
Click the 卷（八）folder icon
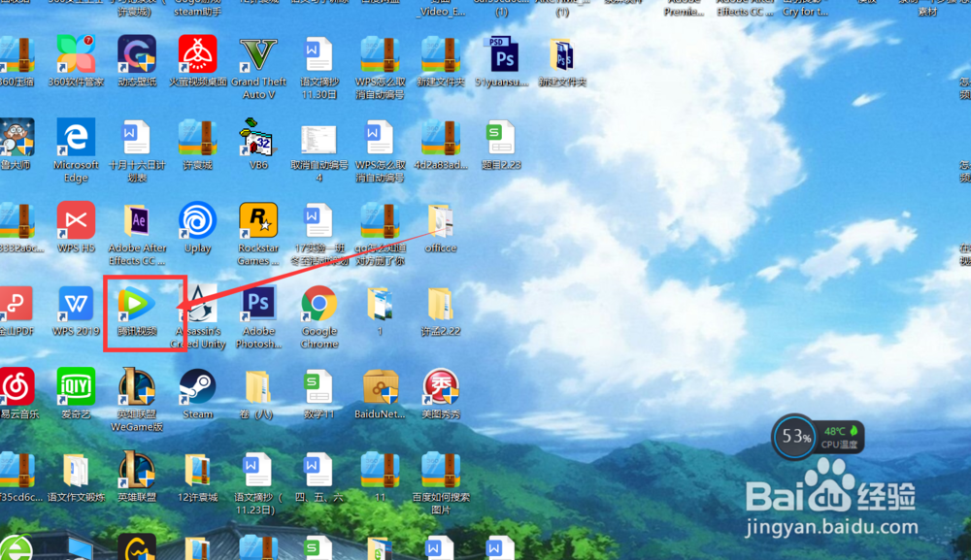point(258,386)
